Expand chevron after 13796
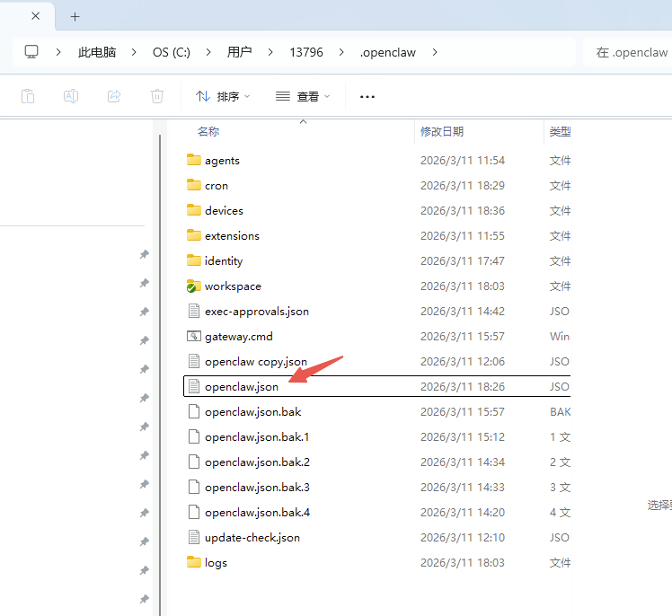Screen dimensions: 672x616 coord(341,52)
